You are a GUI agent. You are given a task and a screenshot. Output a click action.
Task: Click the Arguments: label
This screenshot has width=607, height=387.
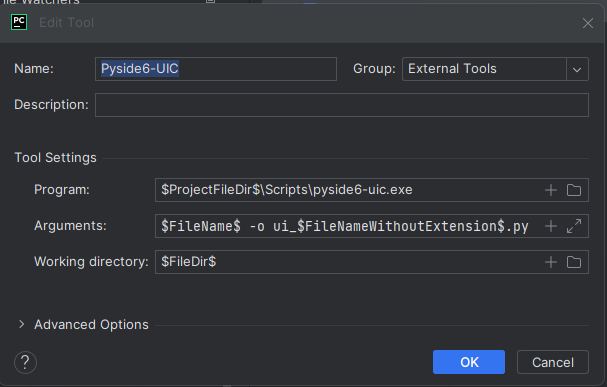pos(70,225)
